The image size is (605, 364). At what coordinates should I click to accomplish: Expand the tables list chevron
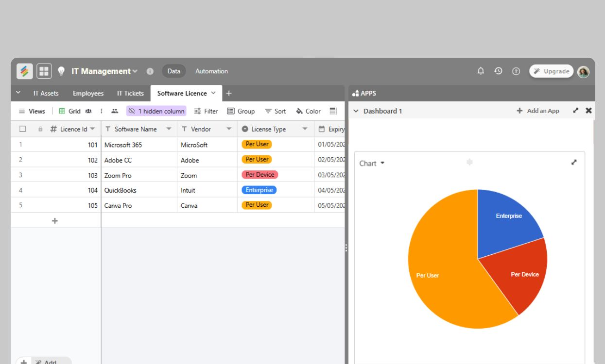point(18,93)
